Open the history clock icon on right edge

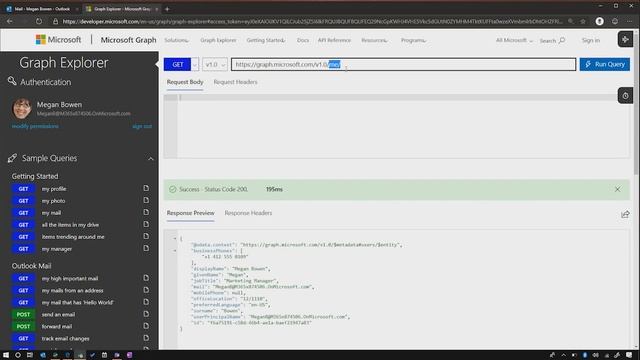(625, 96)
